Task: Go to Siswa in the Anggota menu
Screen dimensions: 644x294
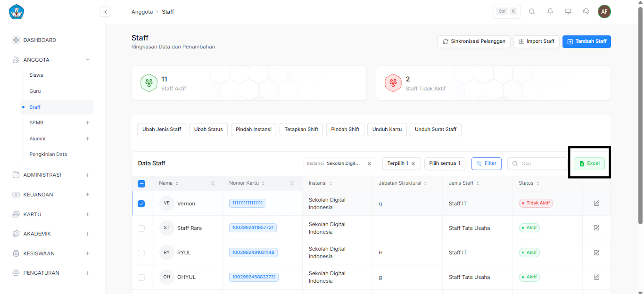Action: click(36, 75)
